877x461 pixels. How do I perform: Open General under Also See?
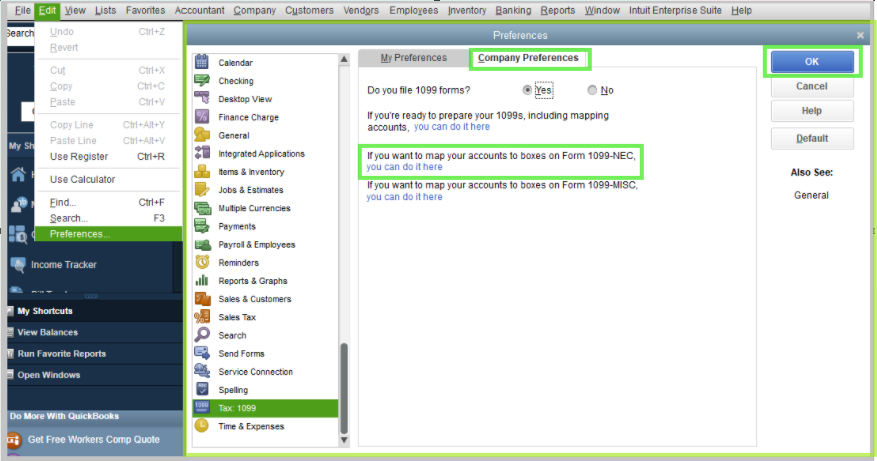pyautogui.click(x=811, y=195)
